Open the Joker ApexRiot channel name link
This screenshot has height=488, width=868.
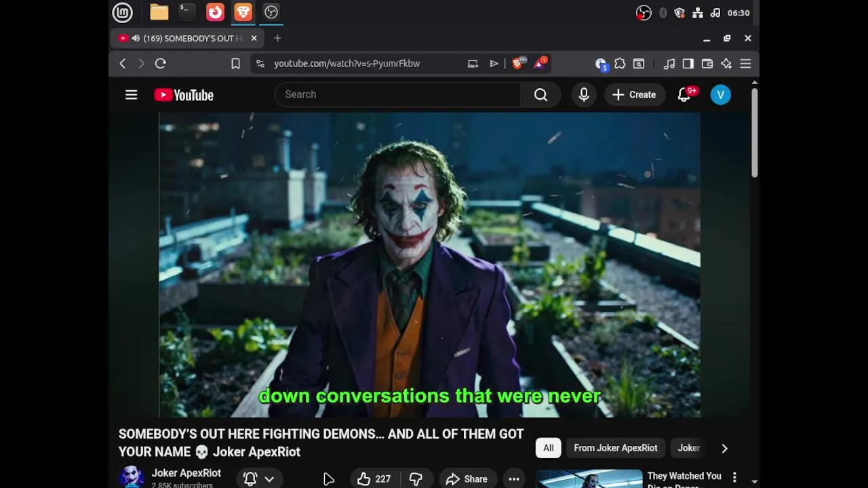pos(186,473)
